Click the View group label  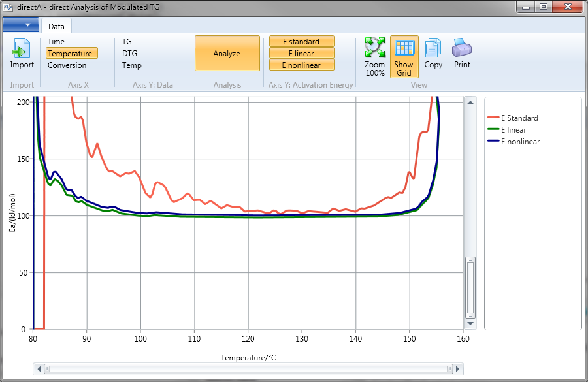point(419,85)
